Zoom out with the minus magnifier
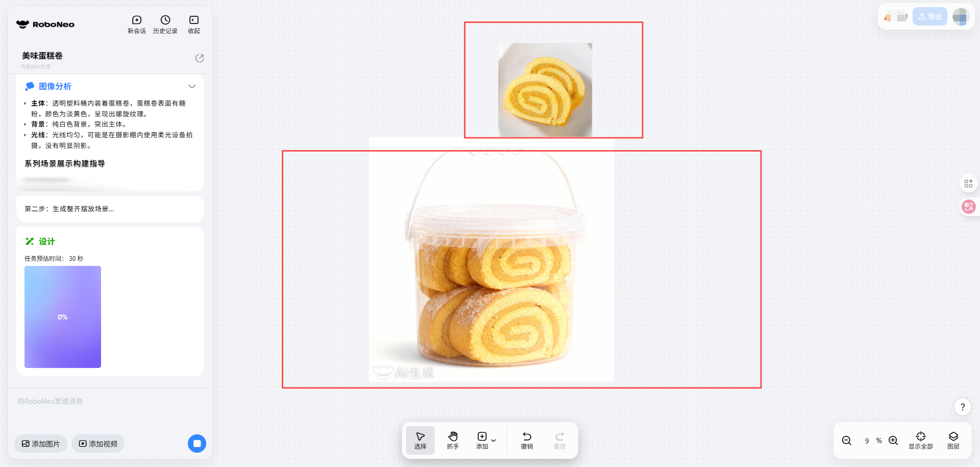The height and width of the screenshot is (467, 980). coord(846,440)
